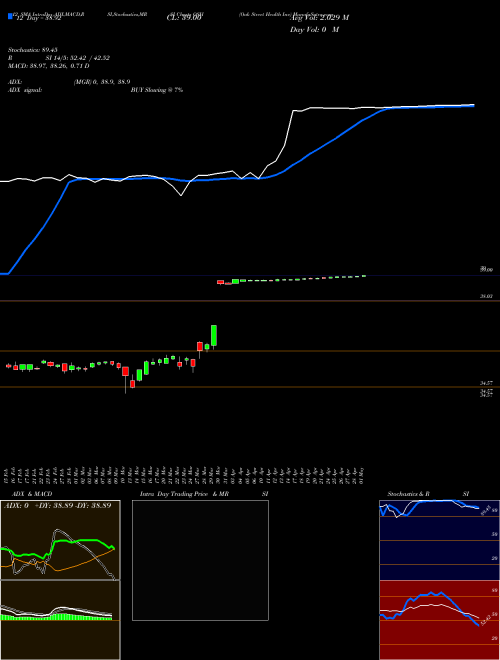Click the 'SI 14/3: 52.42 / 42.52' reading
This screenshot has height=660, width=500.
pos(78,58)
